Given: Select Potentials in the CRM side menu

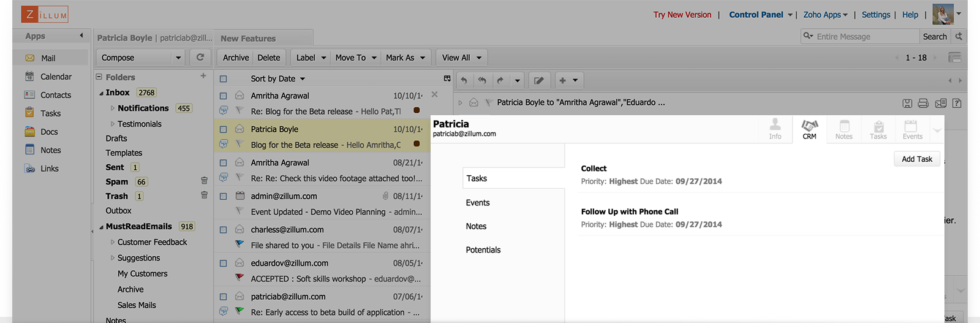Looking at the screenshot, I should pos(483,250).
